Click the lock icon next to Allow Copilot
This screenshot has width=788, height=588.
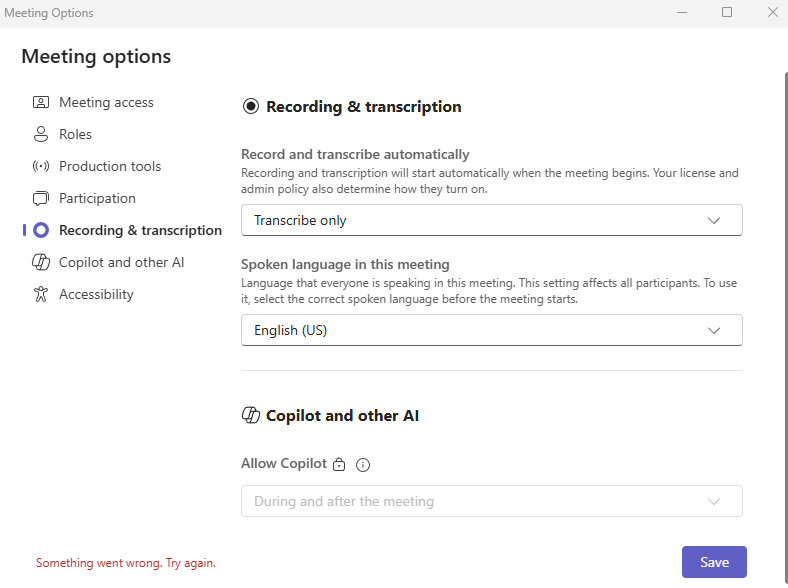pos(339,464)
